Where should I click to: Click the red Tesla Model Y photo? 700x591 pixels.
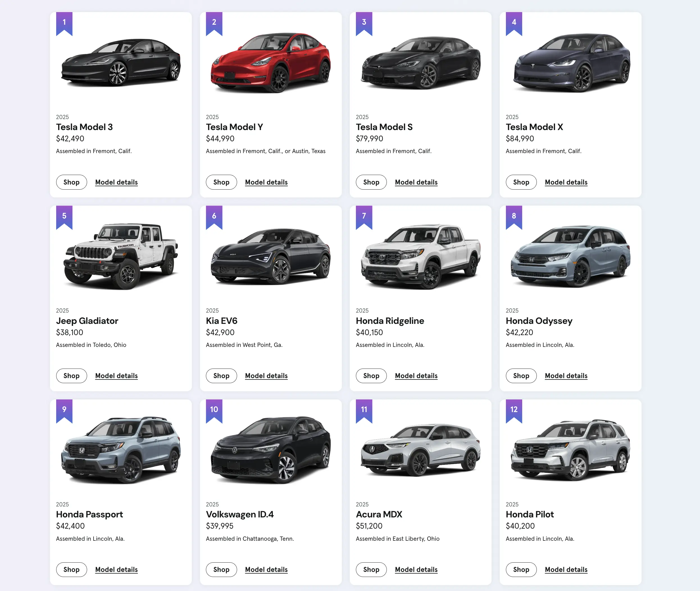point(271,62)
